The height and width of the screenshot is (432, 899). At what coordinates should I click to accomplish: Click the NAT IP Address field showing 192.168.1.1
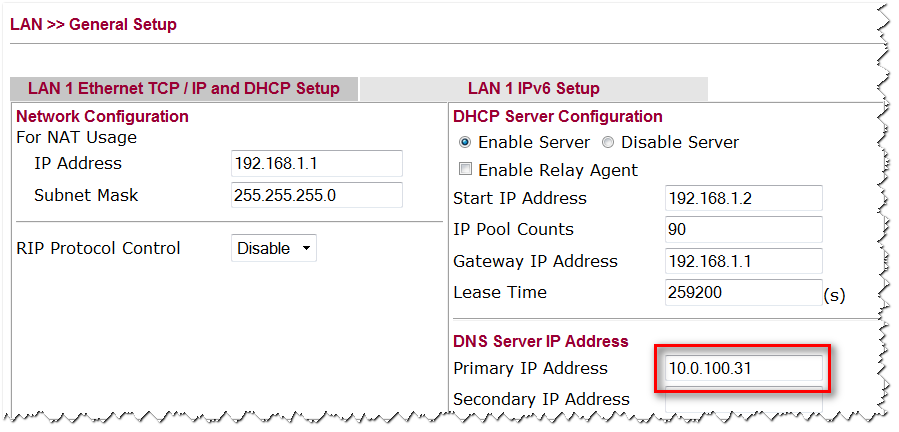316,164
